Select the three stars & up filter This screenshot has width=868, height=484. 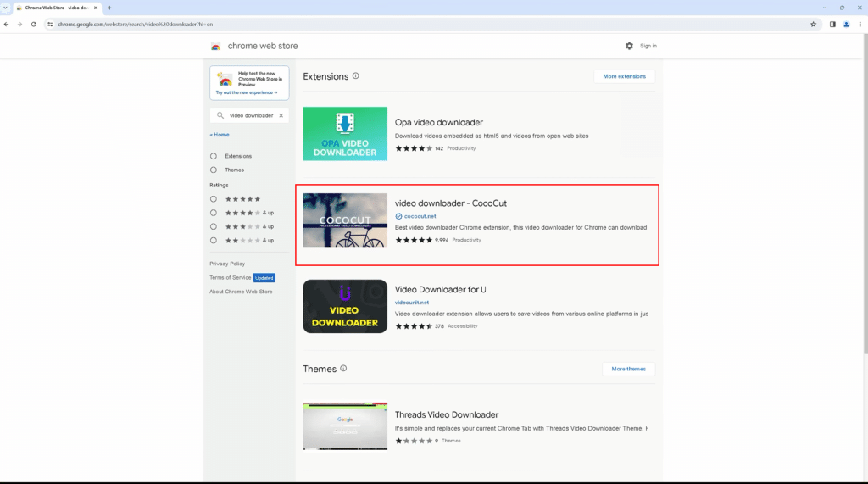point(214,226)
